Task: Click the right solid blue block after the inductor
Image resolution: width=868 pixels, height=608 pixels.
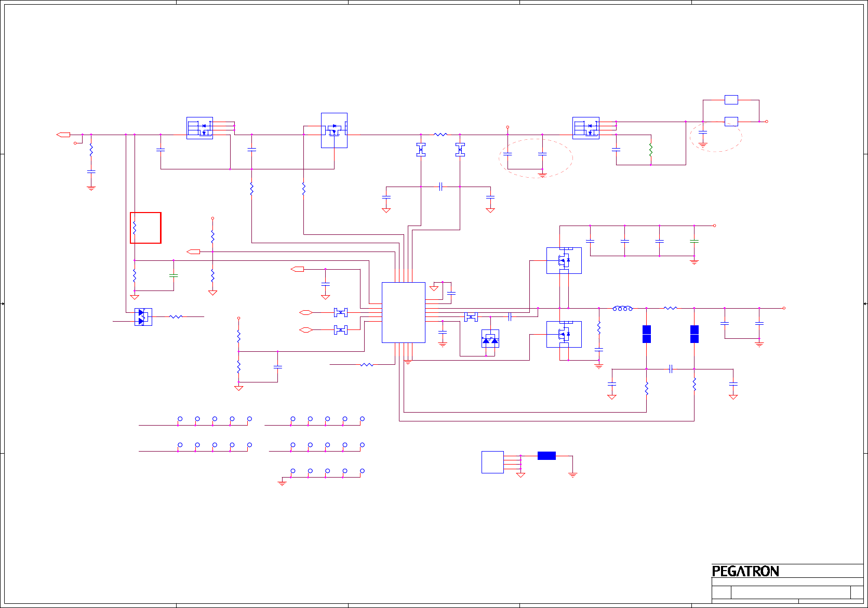Action: click(x=695, y=334)
